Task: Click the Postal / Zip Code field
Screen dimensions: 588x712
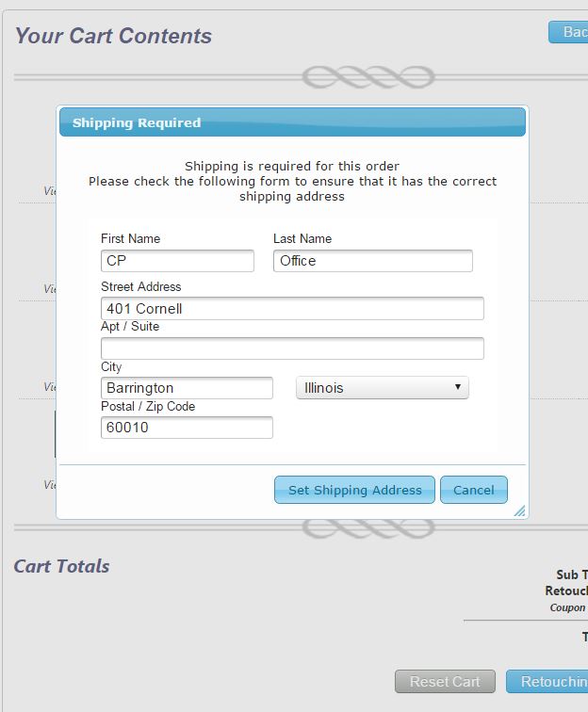Action: pyautogui.click(x=187, y=428)
